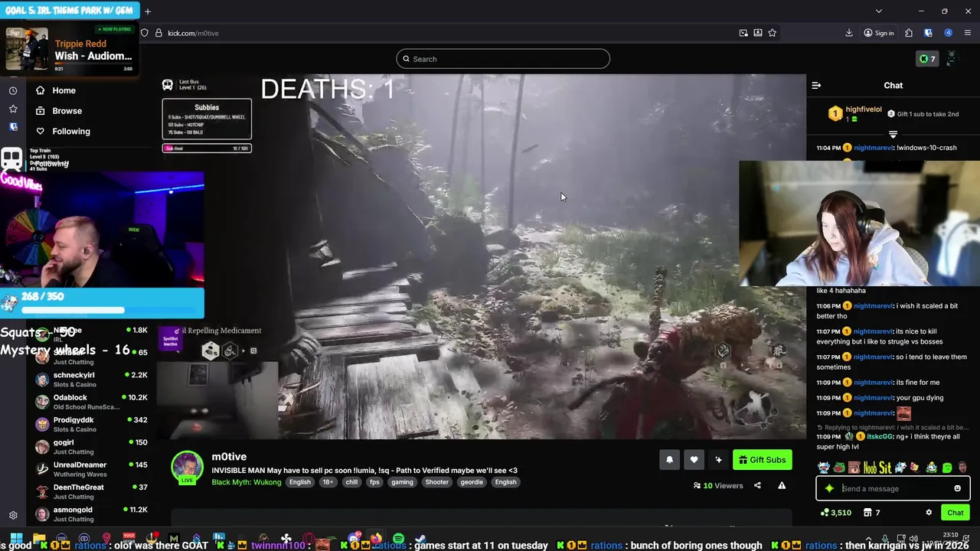Open the shop icon showing 7

871,513
